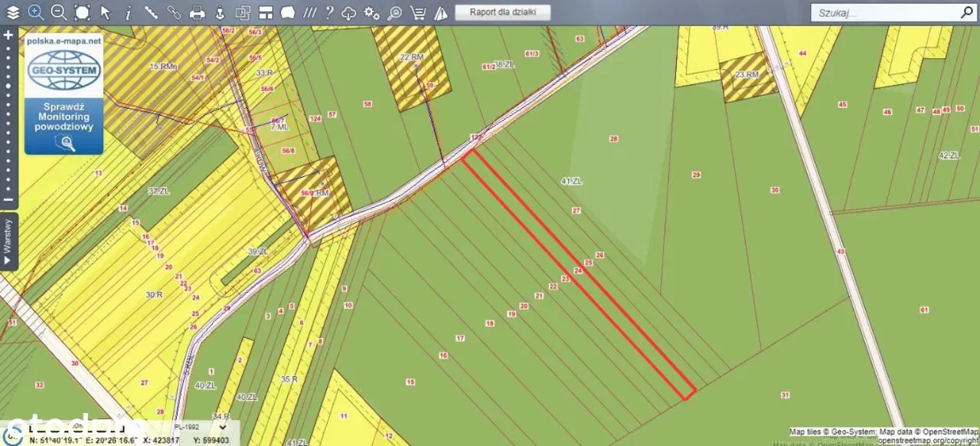Select the zoom out magnifier tool
Screen dimensions: 980x446
[59, 12]
